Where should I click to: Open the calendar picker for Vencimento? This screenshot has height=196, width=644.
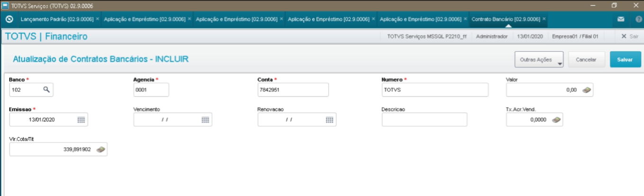(x=205, y=120)
